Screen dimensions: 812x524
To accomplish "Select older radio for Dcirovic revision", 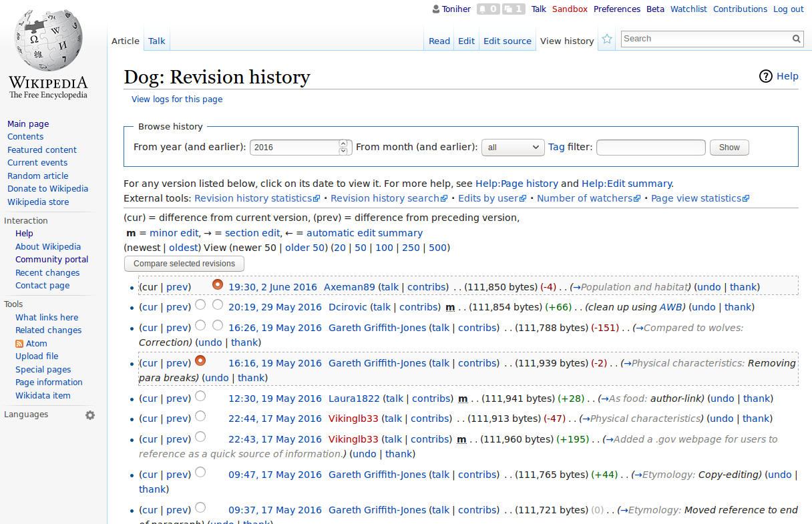I will (x=200, y=305).
